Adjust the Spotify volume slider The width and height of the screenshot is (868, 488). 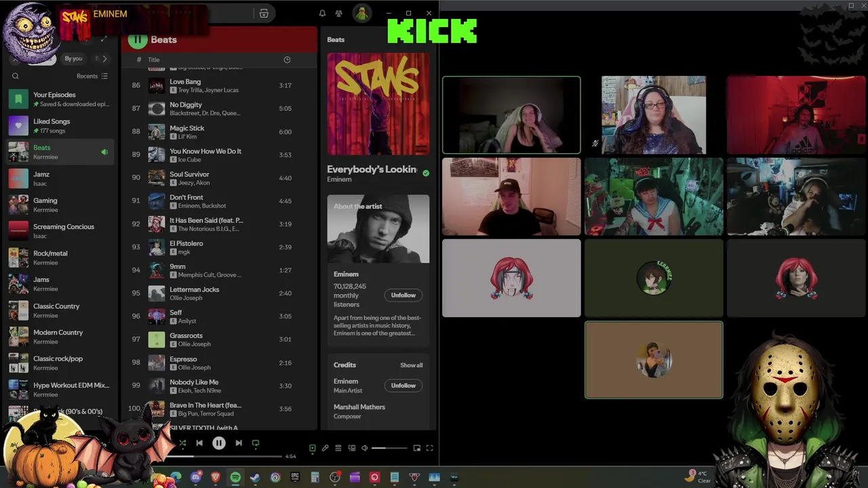coord(389,448)
